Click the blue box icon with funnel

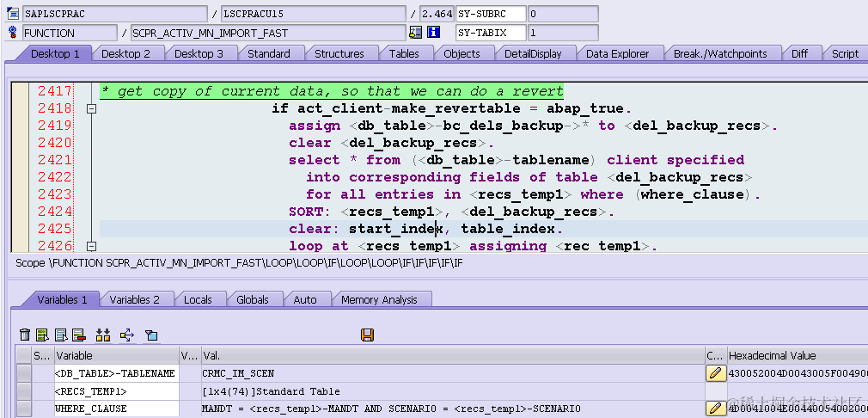click(x=151, y=335)
